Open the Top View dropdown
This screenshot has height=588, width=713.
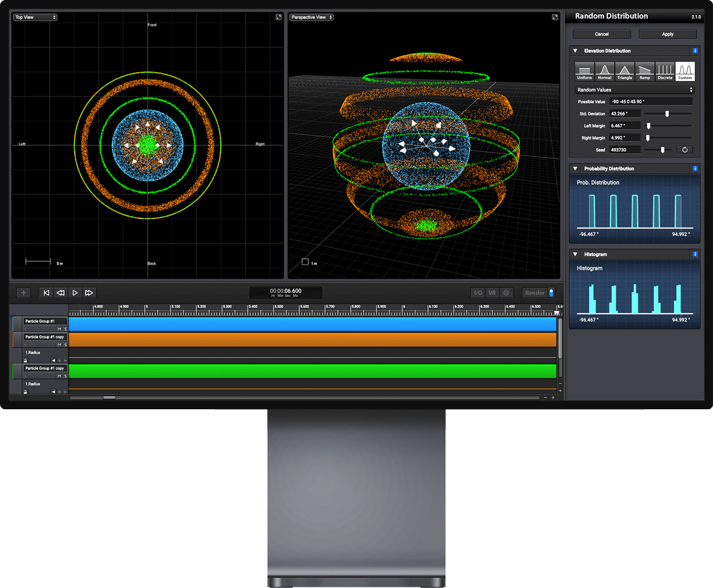coord(36,18)
